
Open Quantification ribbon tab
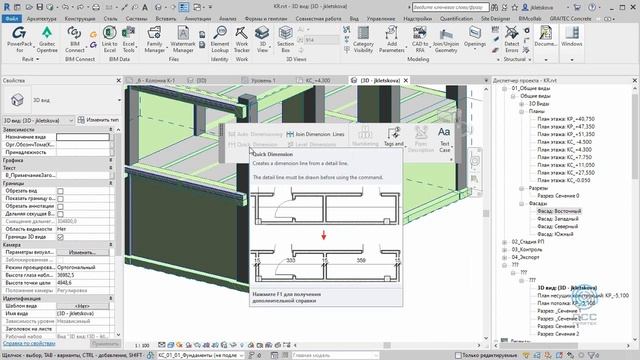pos(456,19)
